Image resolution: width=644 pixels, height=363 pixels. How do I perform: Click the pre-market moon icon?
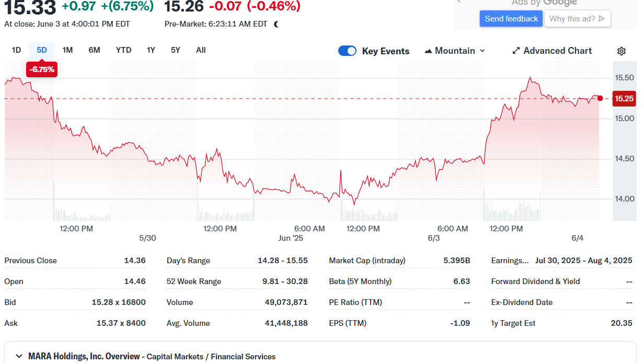click(x=277, y=24)
